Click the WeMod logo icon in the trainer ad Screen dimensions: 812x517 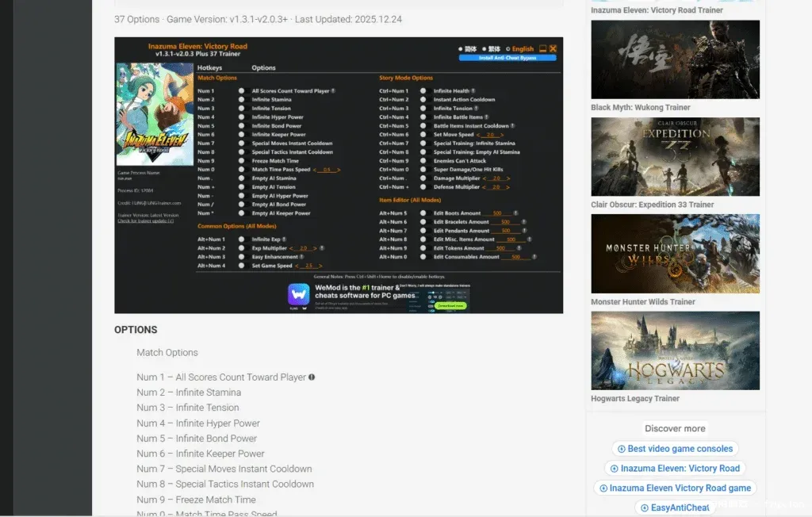298,295
